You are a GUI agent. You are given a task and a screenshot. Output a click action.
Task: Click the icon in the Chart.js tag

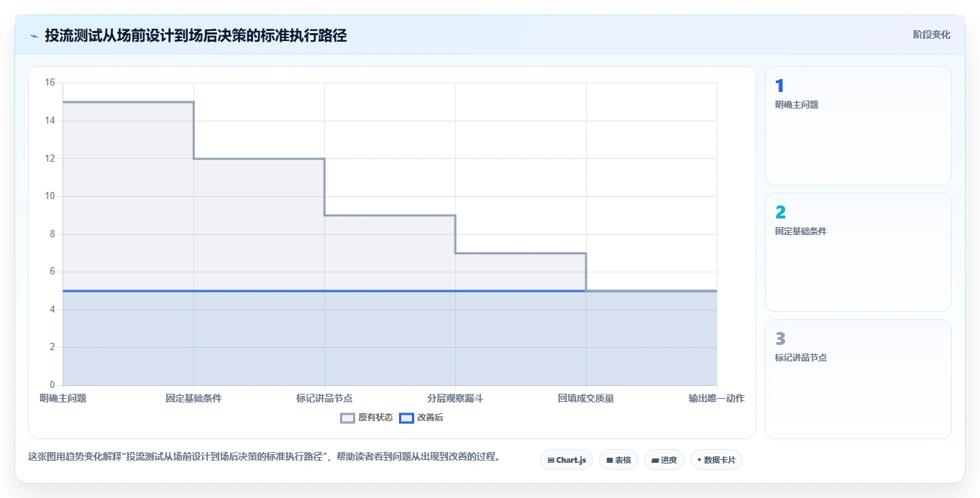point(551,460)
